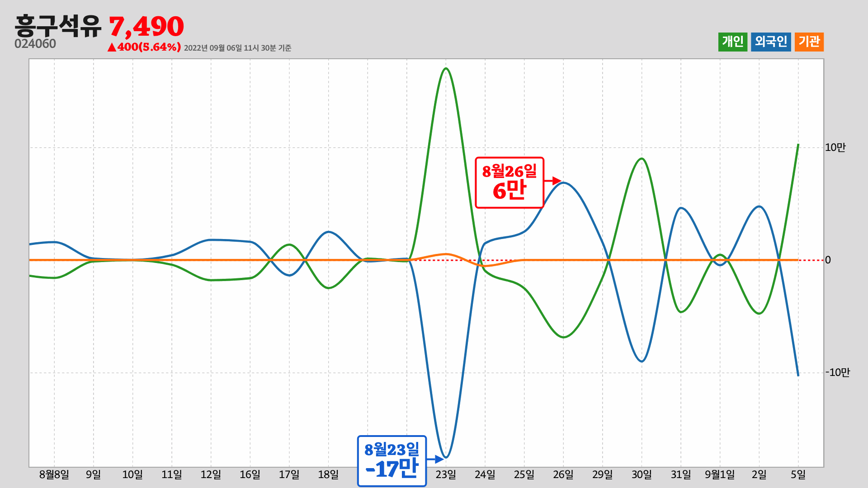
Task: Click the 31일 x-axis label
Action: [681, 474]
